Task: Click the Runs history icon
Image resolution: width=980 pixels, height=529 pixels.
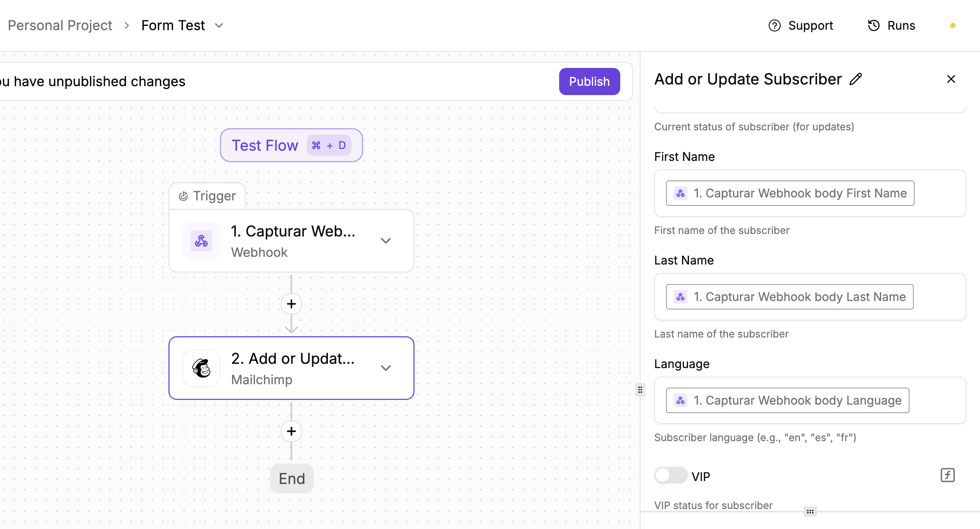Action: [x=874, y=25]
